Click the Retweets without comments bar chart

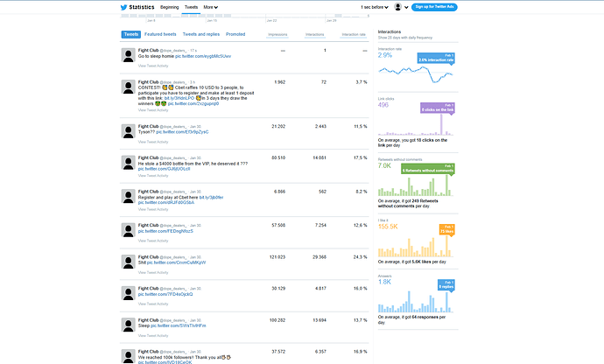click(416, 185)
